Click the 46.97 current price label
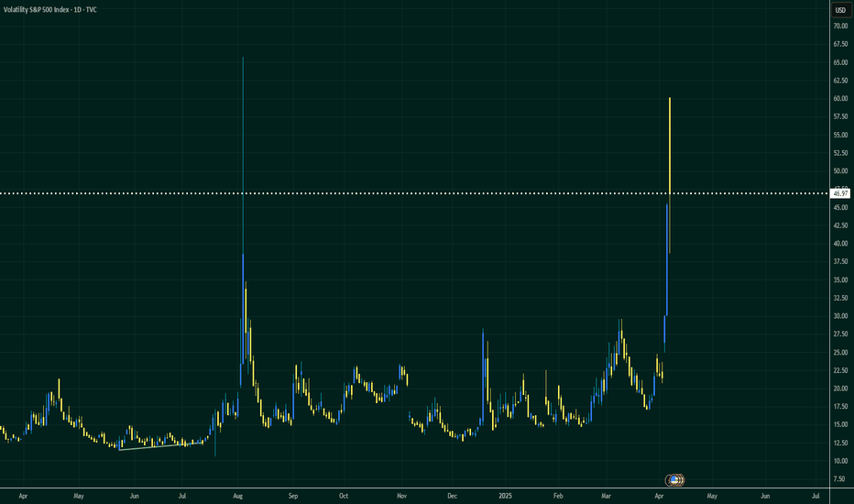This screenshot has height=504, width=854. click(x=841, y=193)
